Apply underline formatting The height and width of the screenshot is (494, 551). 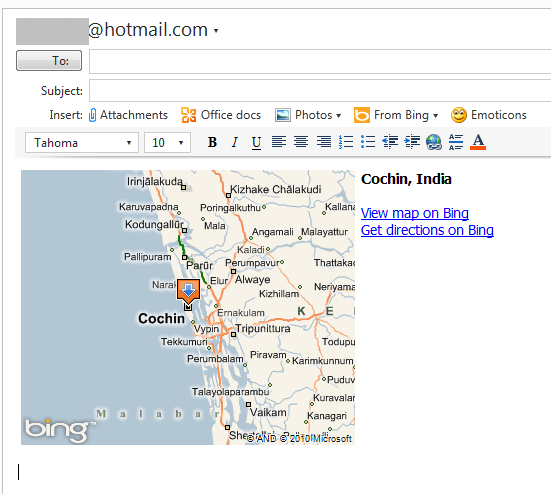pyautogui.click(x=257, y=142)
